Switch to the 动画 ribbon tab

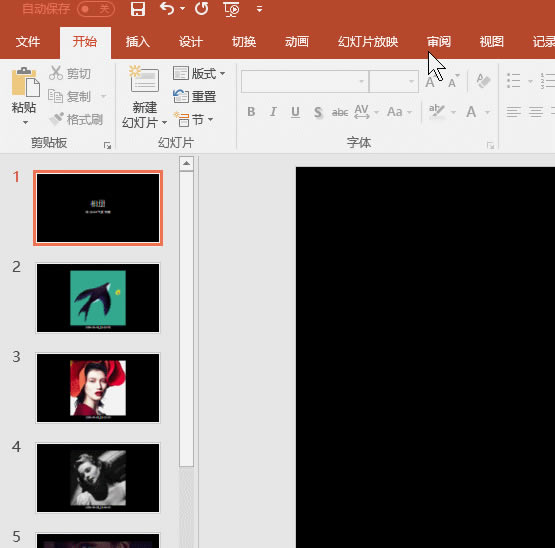click(297, 42)
